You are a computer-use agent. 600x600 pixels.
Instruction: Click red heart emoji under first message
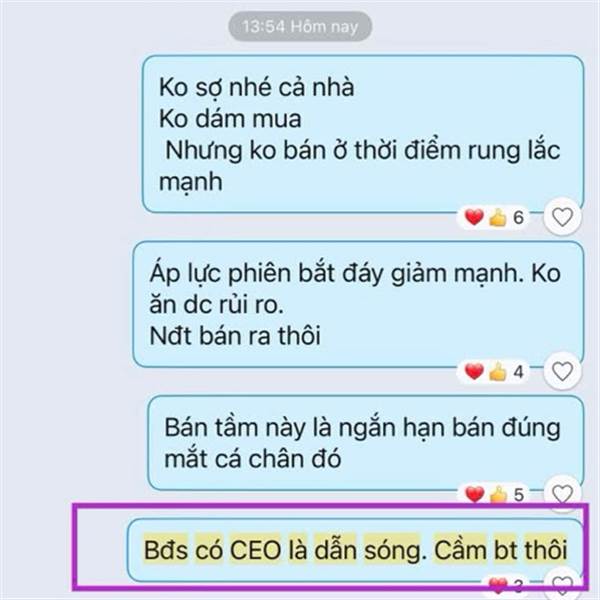coord(474,217)
